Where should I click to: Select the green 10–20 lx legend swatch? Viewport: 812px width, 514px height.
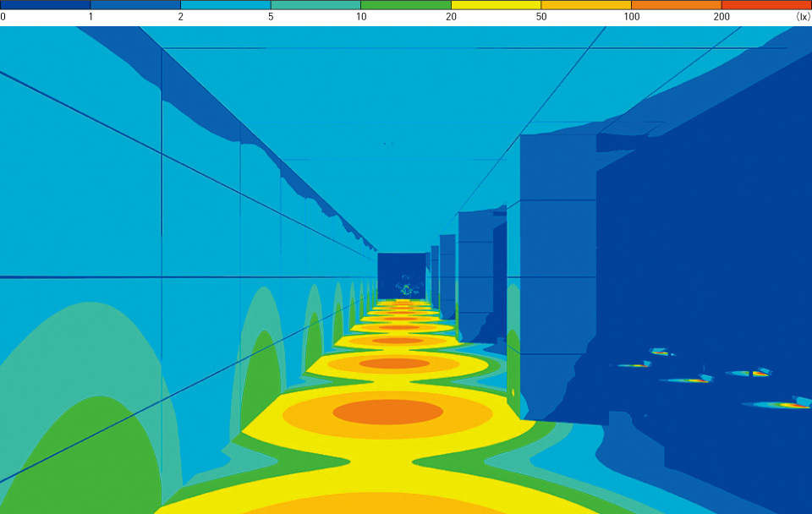pos(405,4)
